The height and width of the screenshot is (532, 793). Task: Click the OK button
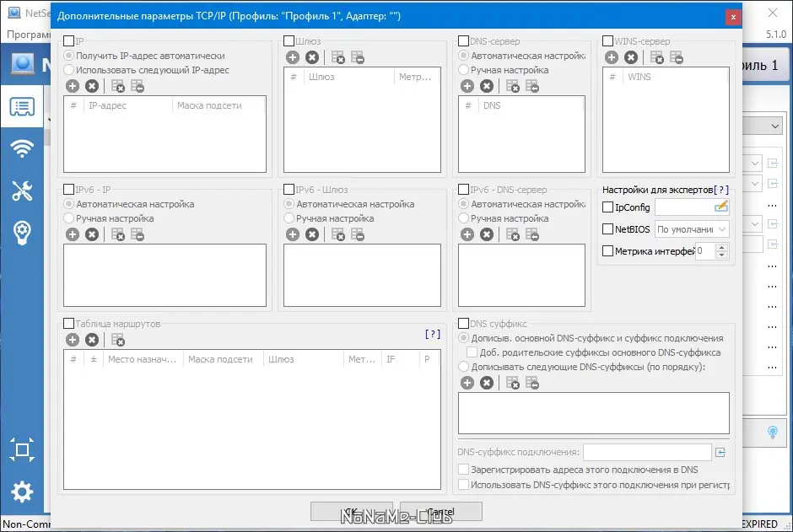point(352,511)
